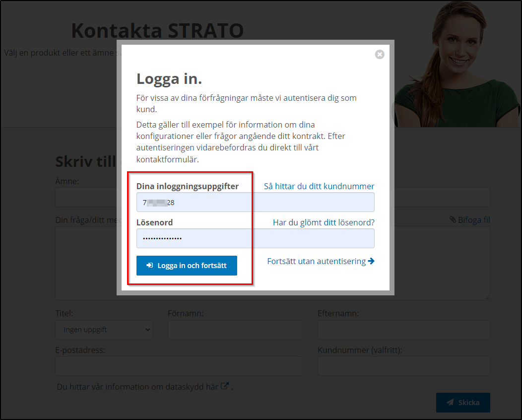
Task: Click into the Lösenord password field
Action: (255, 238)
